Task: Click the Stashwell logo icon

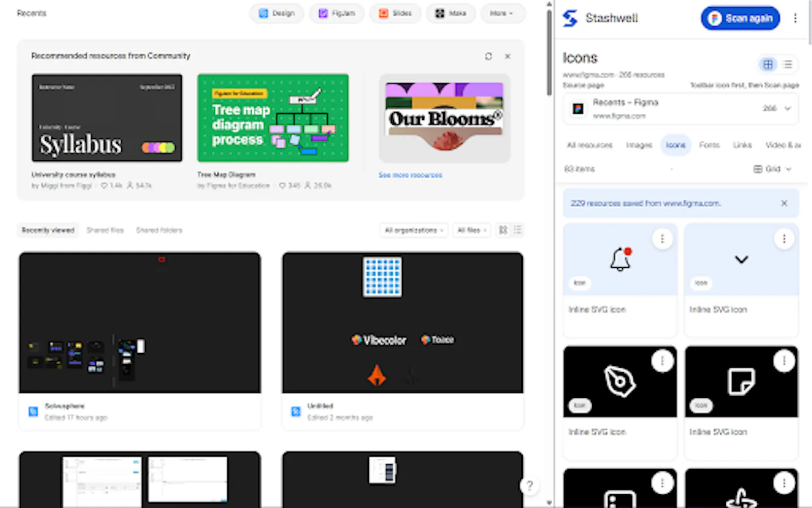Action: (570, 18)
